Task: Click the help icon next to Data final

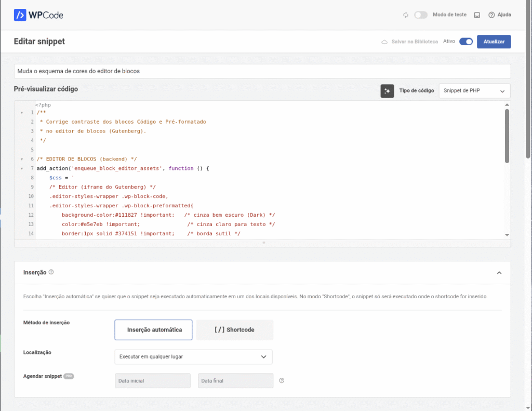Action: click(x=282, y=381)
